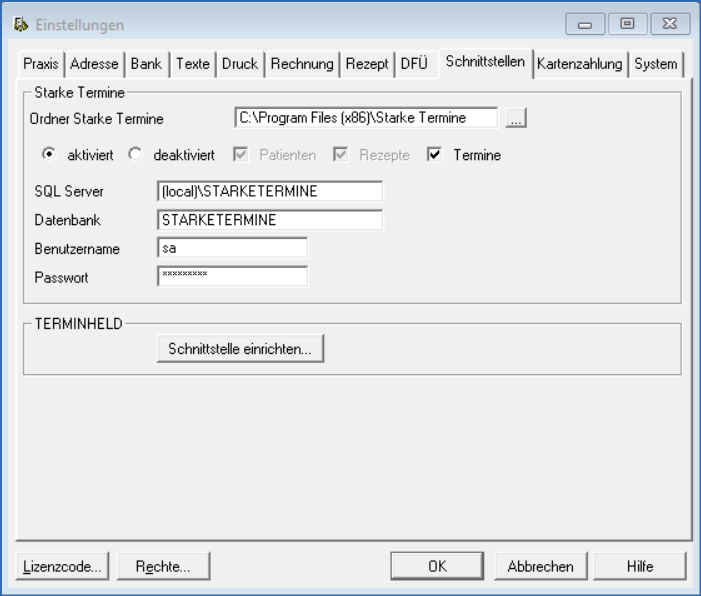The image size is (701, 596).
Task: Select the aktiviert radio button
Action: click(x=46, y=156)
